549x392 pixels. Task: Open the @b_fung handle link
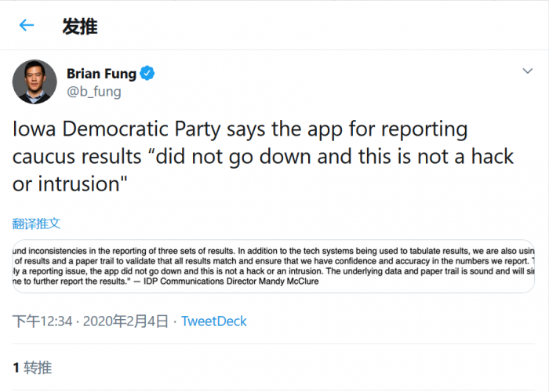point(93,92)
